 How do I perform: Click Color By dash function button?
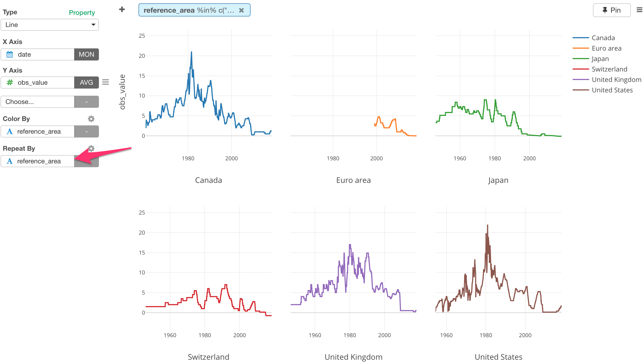click(x=87, y=131)
